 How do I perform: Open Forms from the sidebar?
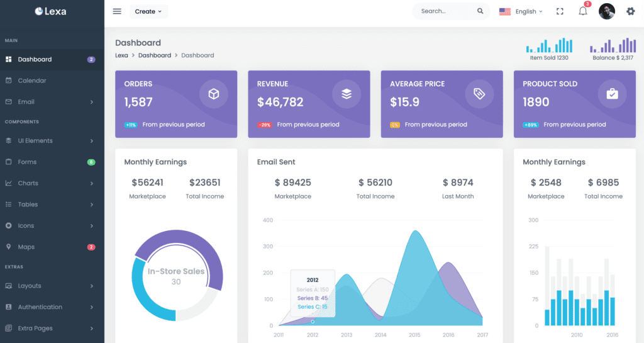coord(52,162)
